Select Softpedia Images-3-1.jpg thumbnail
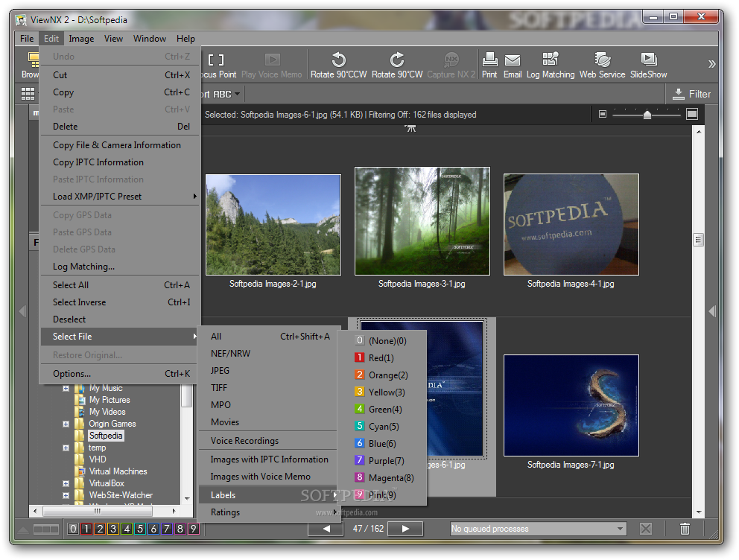This screenshot has width=739, height=560. 422,221
